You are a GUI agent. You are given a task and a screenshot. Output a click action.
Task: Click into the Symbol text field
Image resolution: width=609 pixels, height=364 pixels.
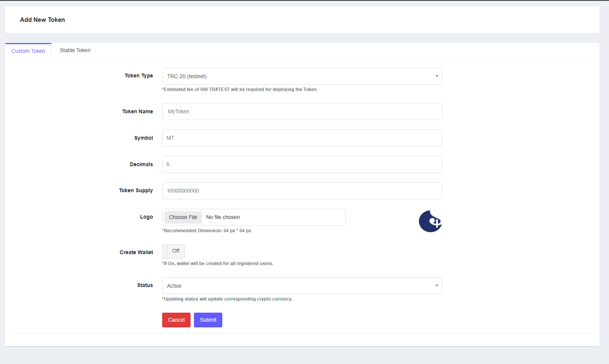(302, 138)
